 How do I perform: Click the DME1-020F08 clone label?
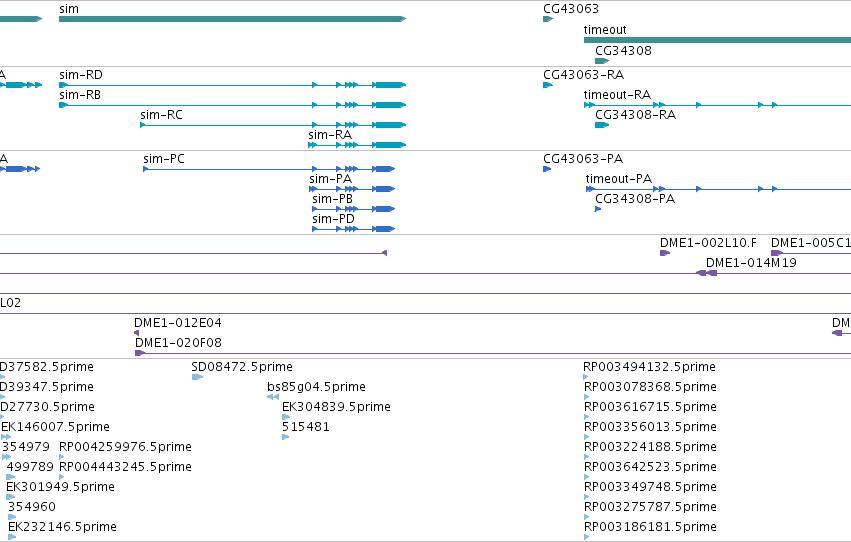click(x=179, y=343)
